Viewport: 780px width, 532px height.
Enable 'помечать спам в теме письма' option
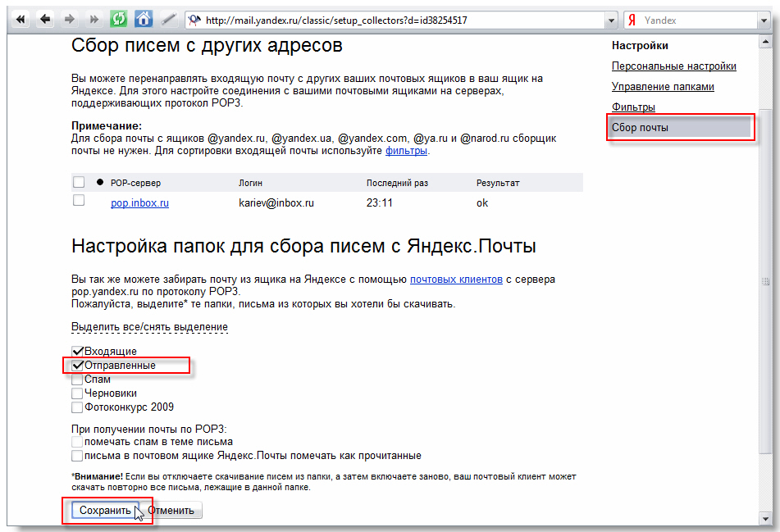[77, 442]
